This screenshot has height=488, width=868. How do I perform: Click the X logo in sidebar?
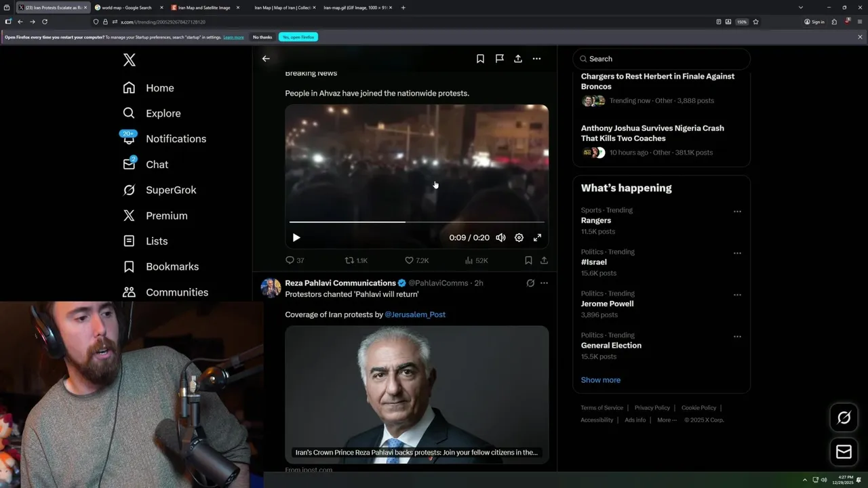130,60
